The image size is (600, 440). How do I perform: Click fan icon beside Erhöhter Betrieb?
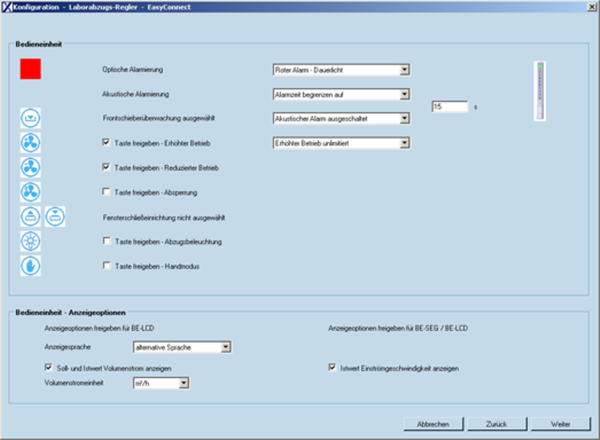(x=31, y=143)
